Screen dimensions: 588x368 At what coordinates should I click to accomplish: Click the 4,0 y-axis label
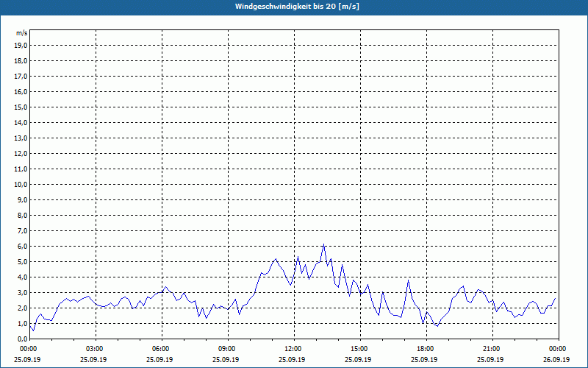pyautogui.click(x=22, y=277)
